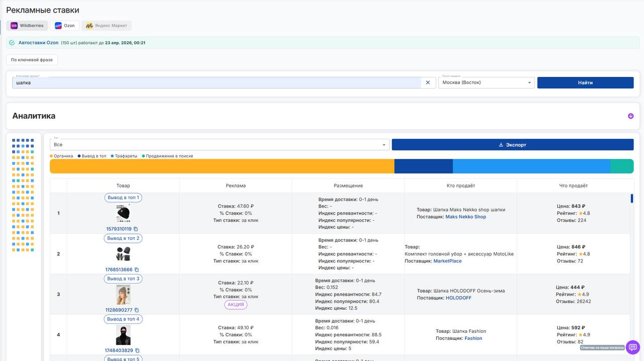
Task: Expand the Аналитика section arrow
Action: coord(630,116)
